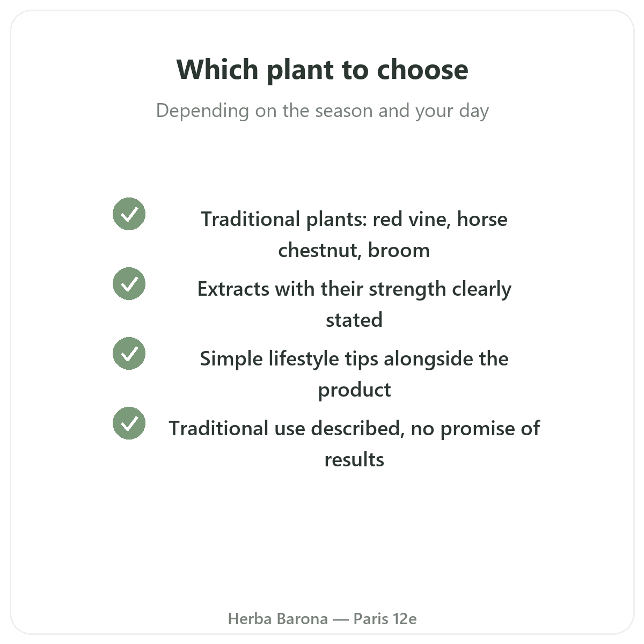
Task: Select the word 'Extracts' in second item
Action: click(x=233, y=289)
